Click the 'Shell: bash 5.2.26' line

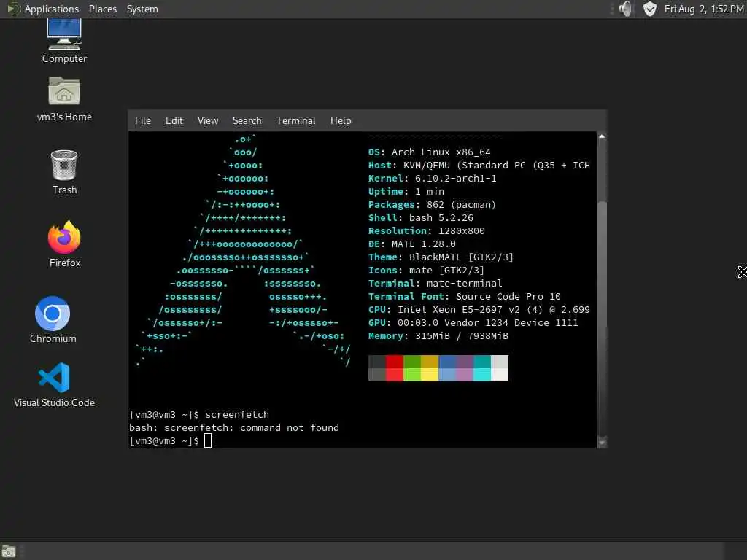pyautogui.click(x=421, y=217)
